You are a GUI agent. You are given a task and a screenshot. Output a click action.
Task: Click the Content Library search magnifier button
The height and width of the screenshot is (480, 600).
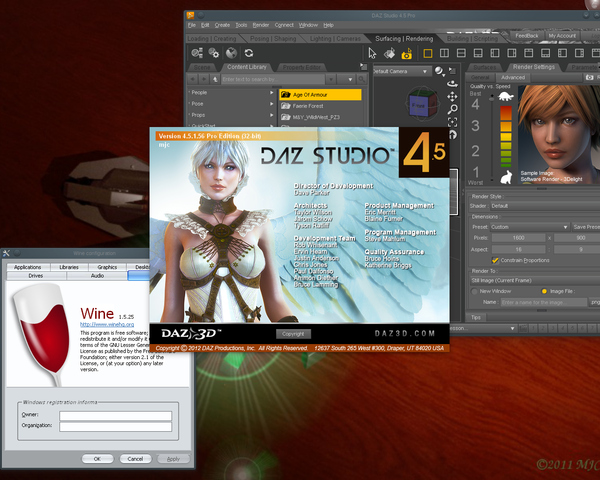pos(361,79)
